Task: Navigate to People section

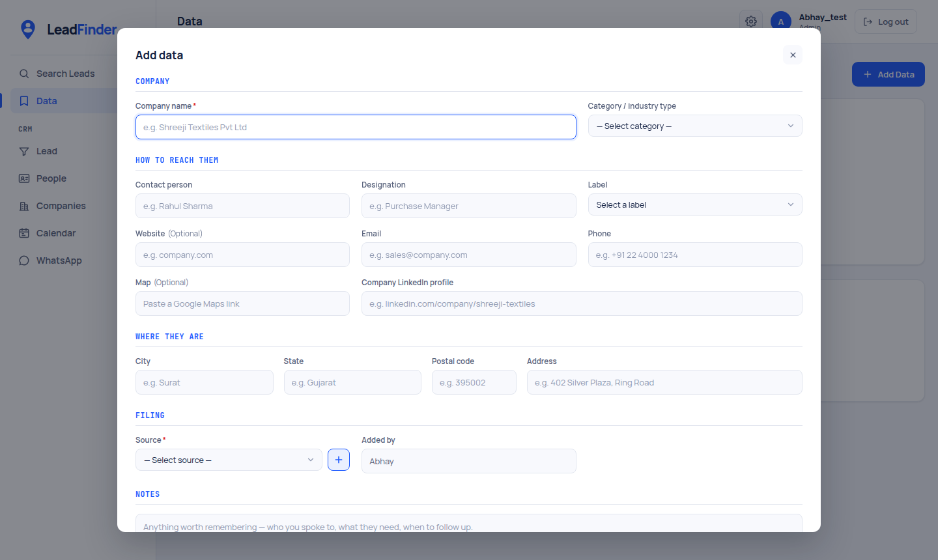Action: pyautogui.click(x=65, y=178)
